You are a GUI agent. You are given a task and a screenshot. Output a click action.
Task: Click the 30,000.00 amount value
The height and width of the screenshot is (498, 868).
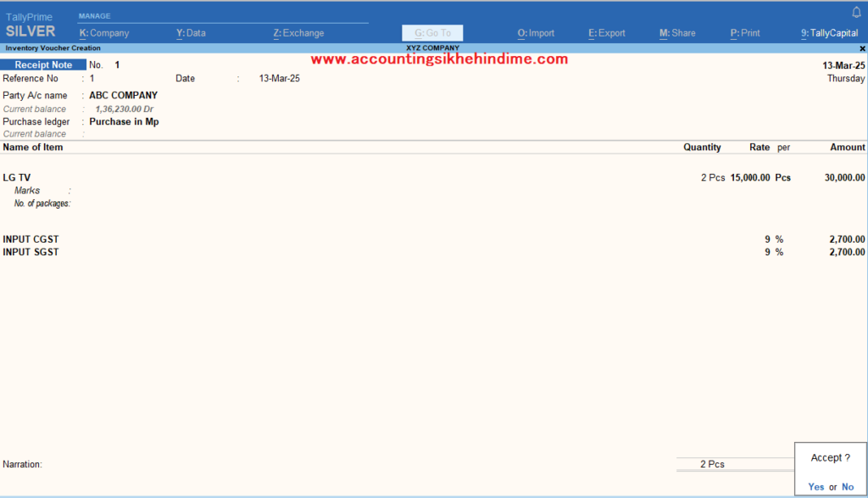click(x=845, y=178)
